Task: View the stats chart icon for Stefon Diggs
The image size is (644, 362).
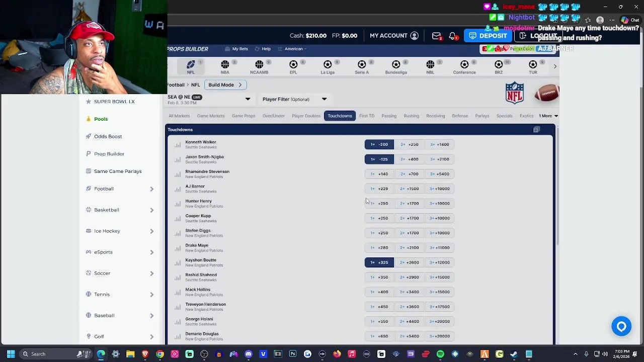Action: [178, 233]
